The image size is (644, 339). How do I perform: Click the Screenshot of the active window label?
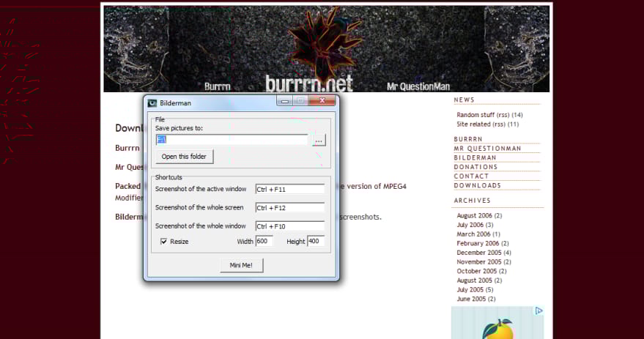(x=201, y=189)
